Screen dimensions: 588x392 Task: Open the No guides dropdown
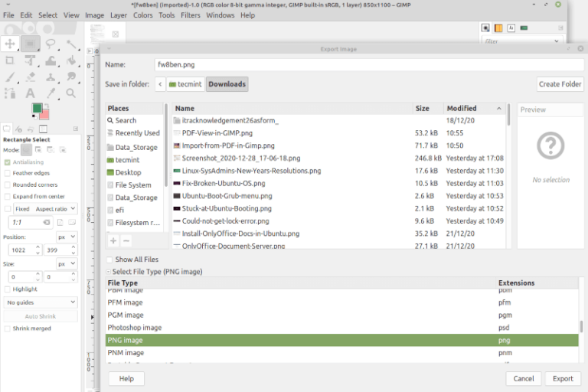pyautogui.click(x=41, y=302)
